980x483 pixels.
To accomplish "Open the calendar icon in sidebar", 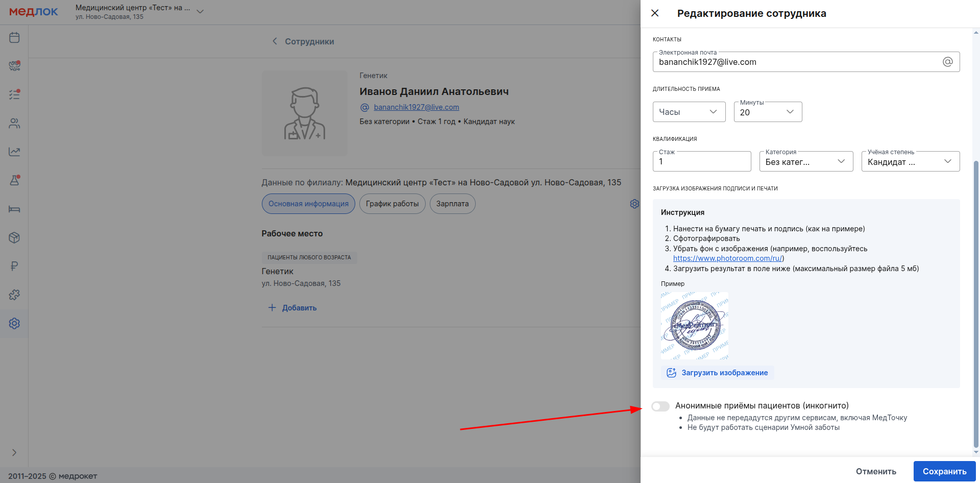I will [14, 37].
